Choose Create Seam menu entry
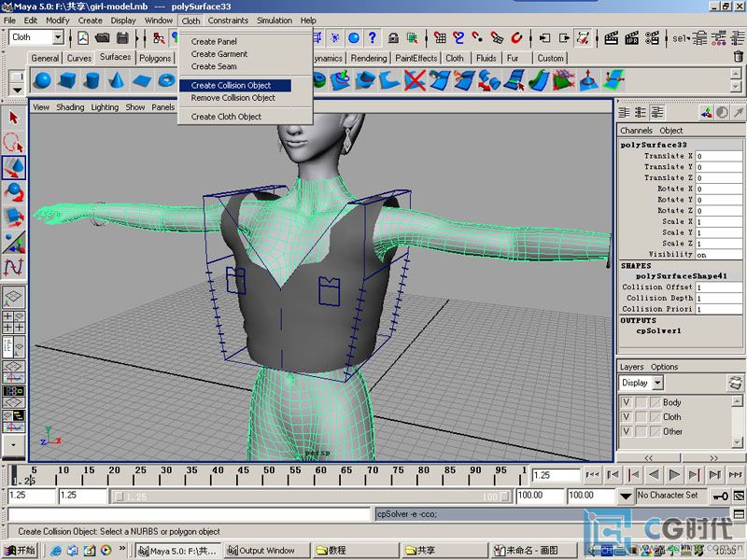The width and height of the screenshot is (747, 560). pos(214,66)
